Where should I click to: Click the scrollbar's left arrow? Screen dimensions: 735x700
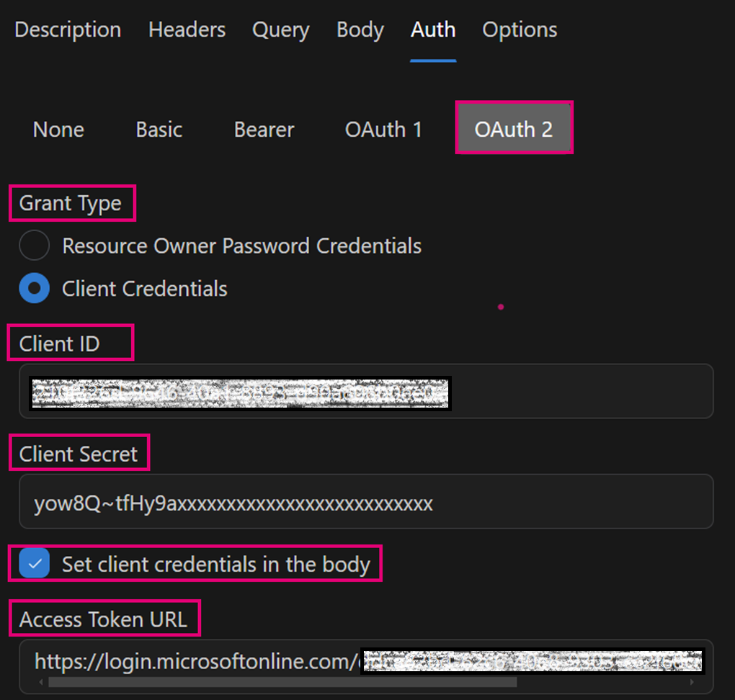point(39,681)
